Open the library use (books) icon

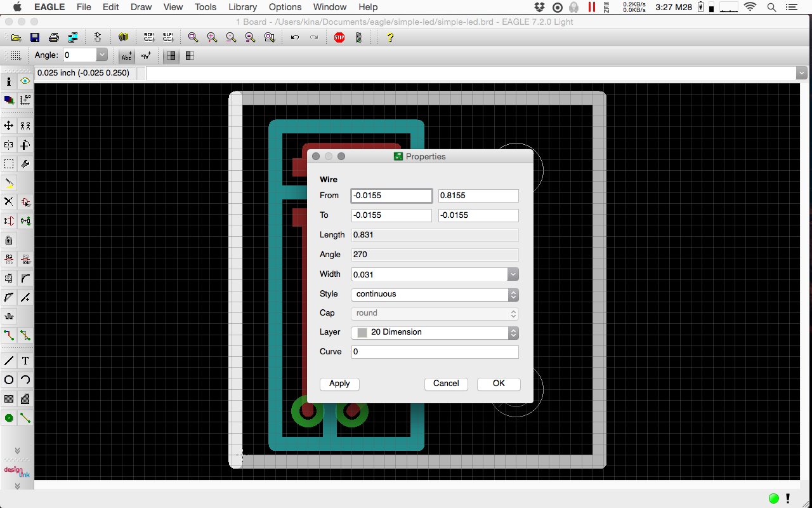[x=123, y=37]
